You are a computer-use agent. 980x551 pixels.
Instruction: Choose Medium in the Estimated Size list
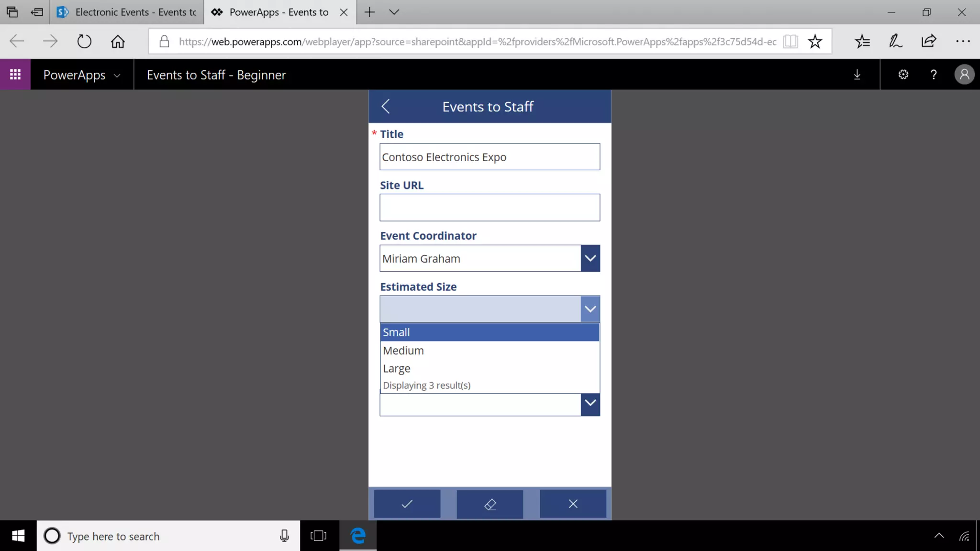(x=489, y=351)
